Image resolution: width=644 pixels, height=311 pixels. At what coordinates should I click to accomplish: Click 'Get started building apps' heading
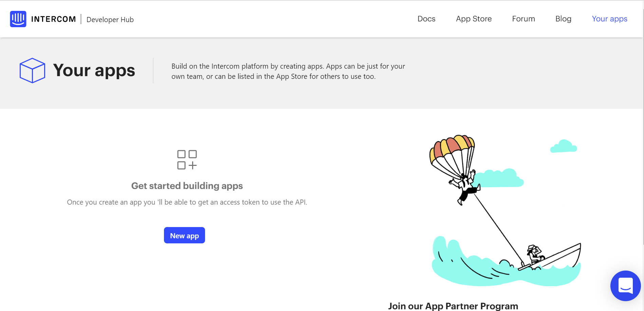187,186
